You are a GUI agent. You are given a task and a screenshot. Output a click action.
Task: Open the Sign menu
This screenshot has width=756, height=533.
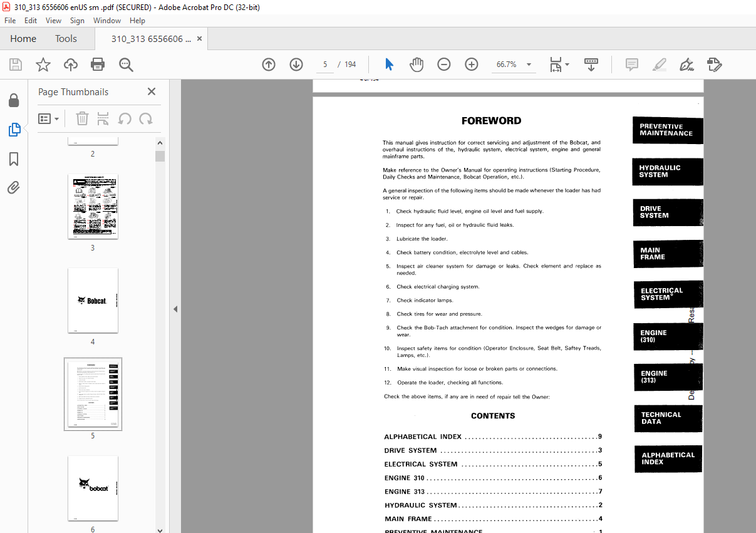pyautogui.click(x=77, y=21)
